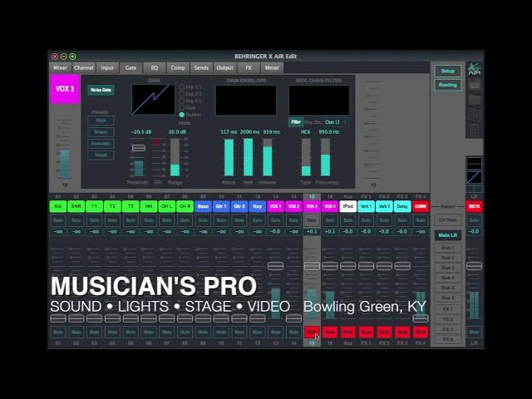
Task: Open the Comp tab
Action: (x=178, y=68)
